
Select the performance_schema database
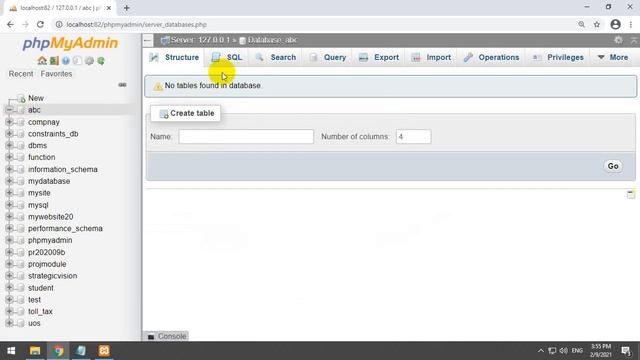pyautogui.click(x=65, y=229)
